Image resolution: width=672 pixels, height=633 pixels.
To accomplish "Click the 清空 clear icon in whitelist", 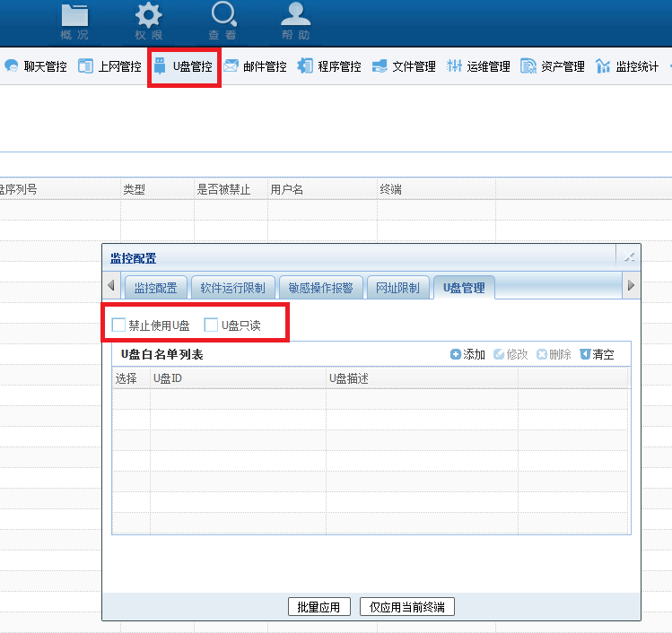I will point(585,354).
